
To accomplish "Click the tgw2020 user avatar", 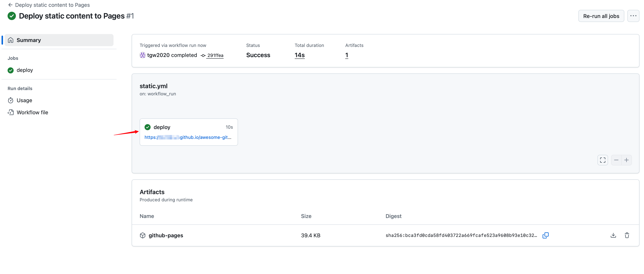I will [142, 55].
